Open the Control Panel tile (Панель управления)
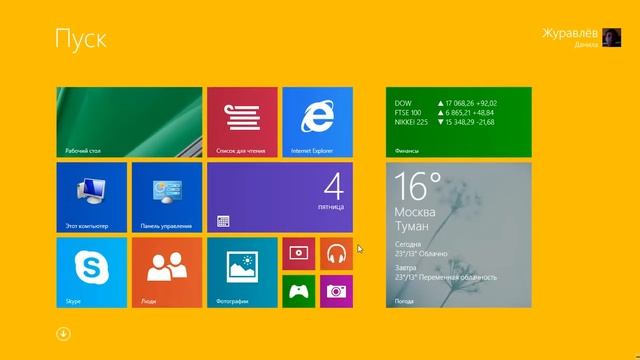Image resolution: width=640 pixels, height=360 pixels. click(x=167, y=198)
